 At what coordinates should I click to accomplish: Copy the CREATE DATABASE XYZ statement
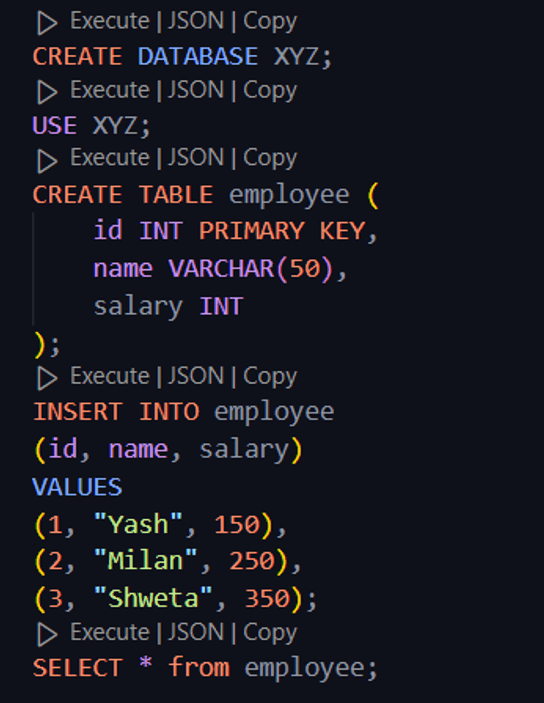coord(270,22)
